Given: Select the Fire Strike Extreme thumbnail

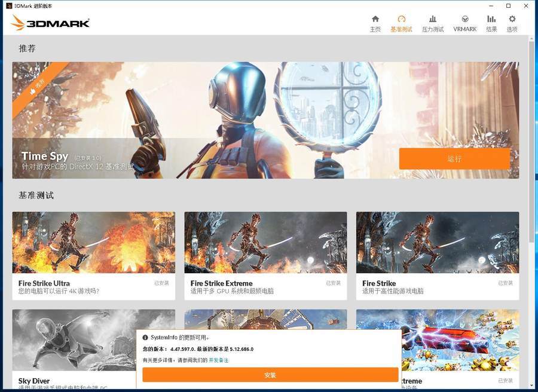Looking at the screenshot, I should coord(265,243).
